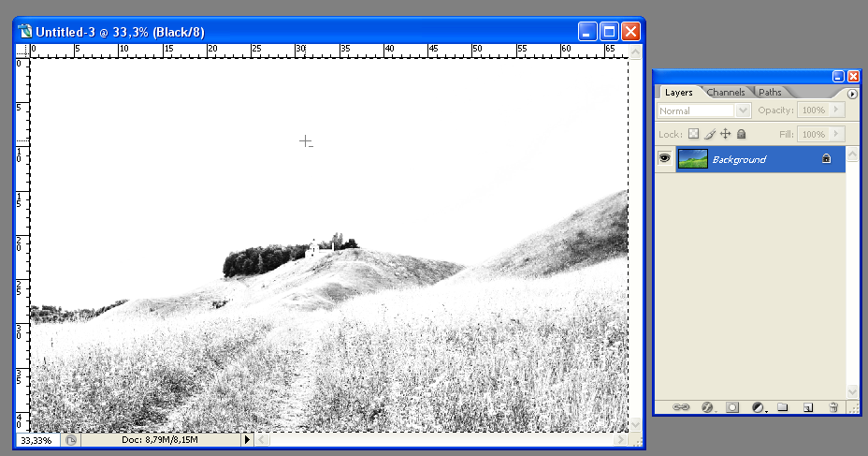Open the Opacity slider arrow
Screen dimensions: 868x456
coord(837,110)
